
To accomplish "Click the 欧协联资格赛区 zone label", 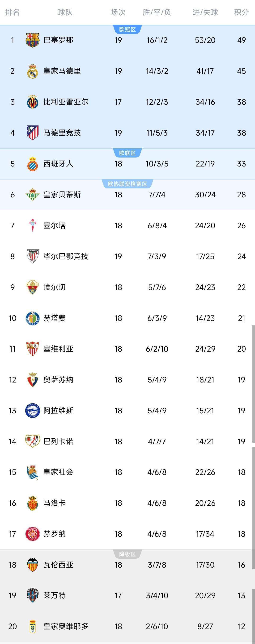I will [x=127, y=184].
